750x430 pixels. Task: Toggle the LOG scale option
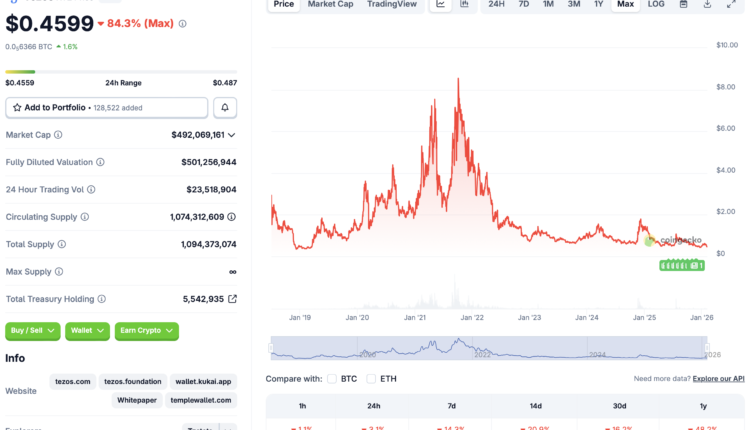pos(655,5)
